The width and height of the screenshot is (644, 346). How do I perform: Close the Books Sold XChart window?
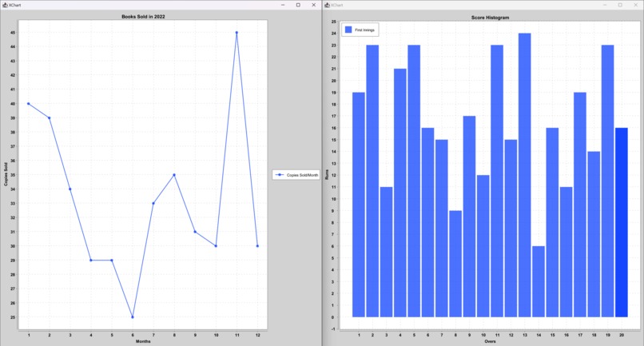pos(314,5)
